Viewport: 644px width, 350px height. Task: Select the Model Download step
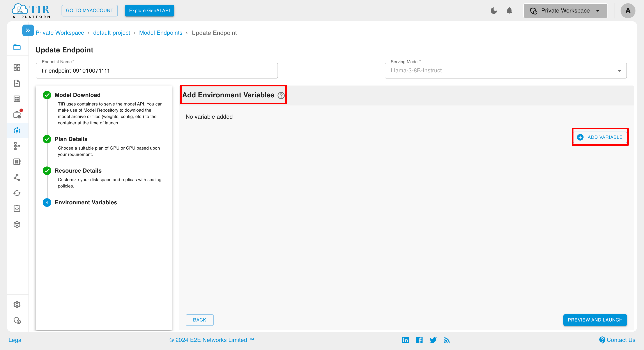(x=78, y=95)
